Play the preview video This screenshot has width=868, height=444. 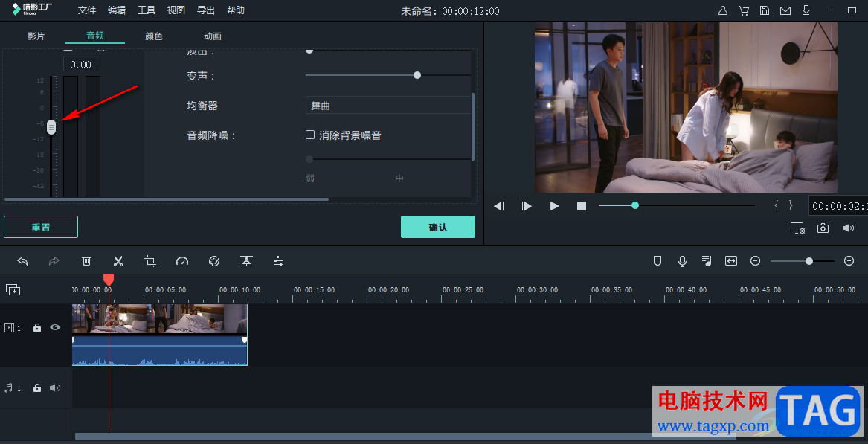554,206
